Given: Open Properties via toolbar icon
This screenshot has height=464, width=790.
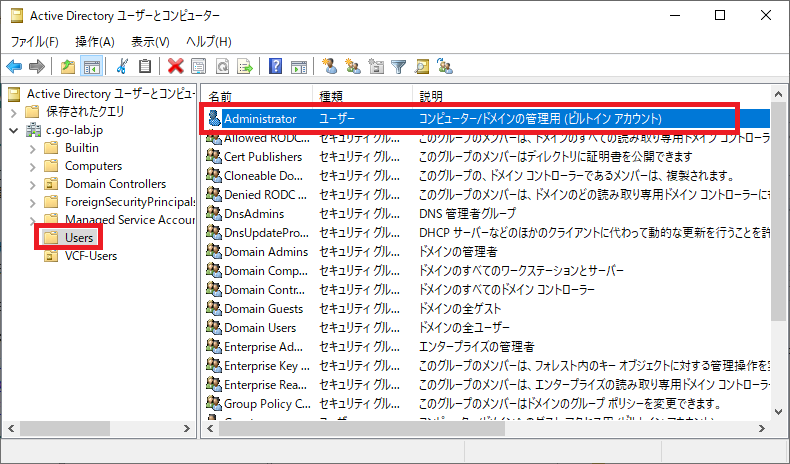Looking at the screenshot, I should (x=199, y=66).
